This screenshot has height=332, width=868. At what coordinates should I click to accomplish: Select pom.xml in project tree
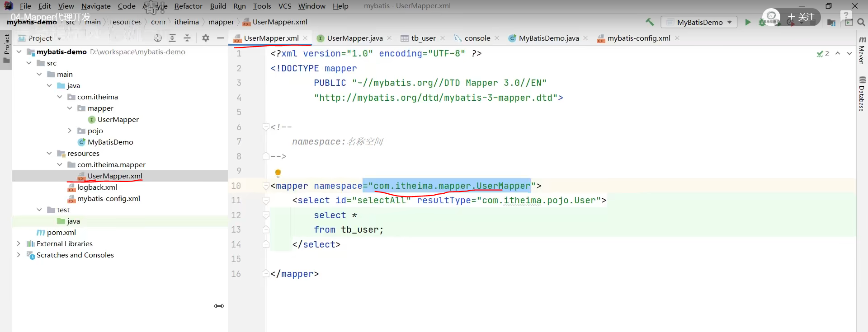point(61,232)
